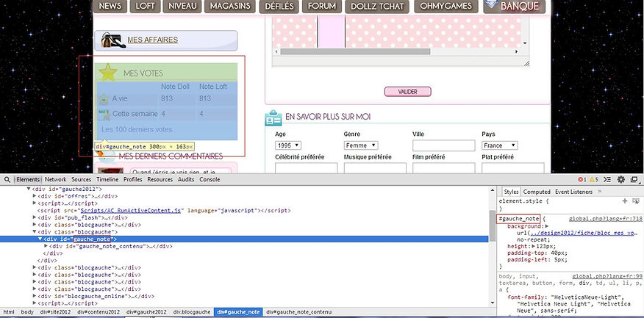The width and height of the screenshot is (644, 318).
Task: Collapse the div id gauche2012 node
Action: [29, 189]
